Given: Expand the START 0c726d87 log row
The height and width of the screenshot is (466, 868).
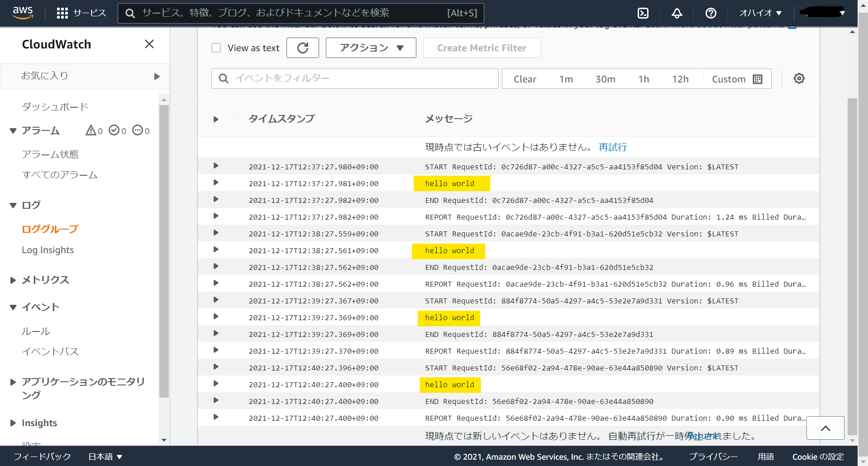Looking at the screenshot, I should click(216, 166).
